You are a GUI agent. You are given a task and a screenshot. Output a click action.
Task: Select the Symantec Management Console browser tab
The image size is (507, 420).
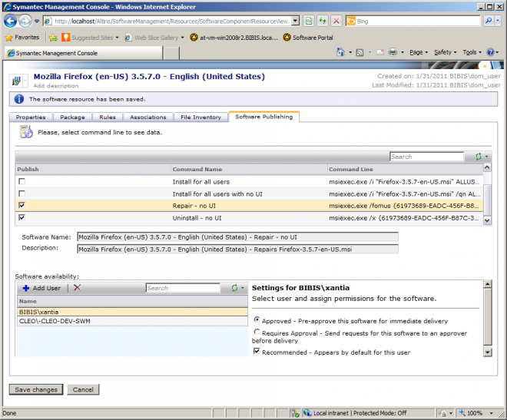pos(83,53)
